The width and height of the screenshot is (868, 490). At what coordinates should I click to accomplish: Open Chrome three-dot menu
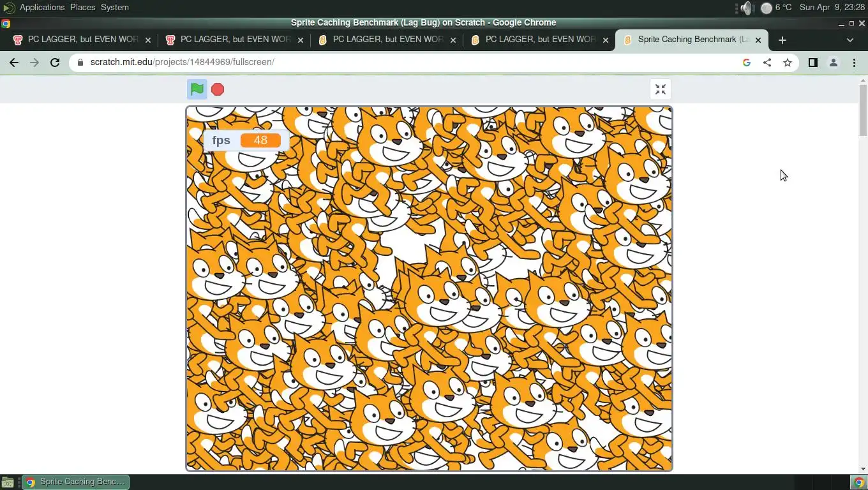pyautogui.click(x=854, y=63)
